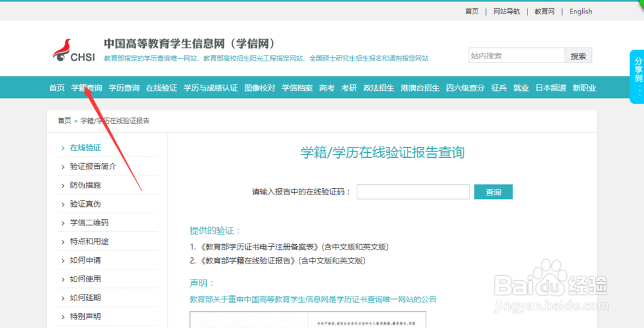Open 征兵 navigation item
This screenshot has width=644, height=328.
[x=499, y=88]
